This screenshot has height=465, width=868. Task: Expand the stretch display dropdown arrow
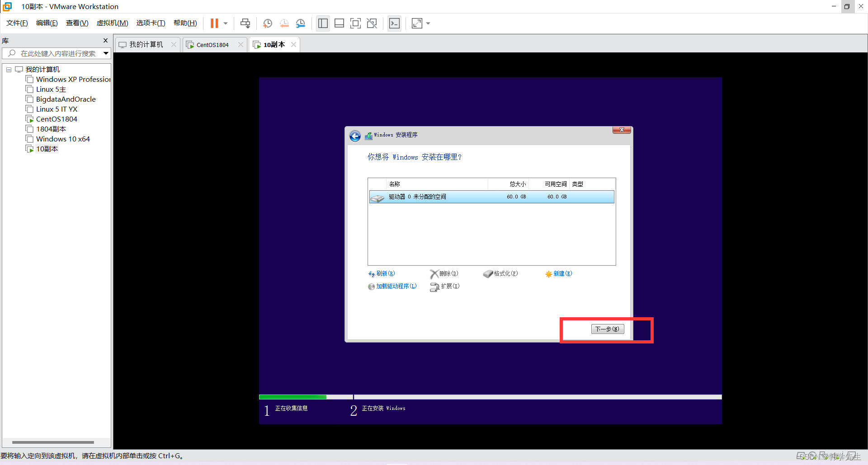(428, 23)
